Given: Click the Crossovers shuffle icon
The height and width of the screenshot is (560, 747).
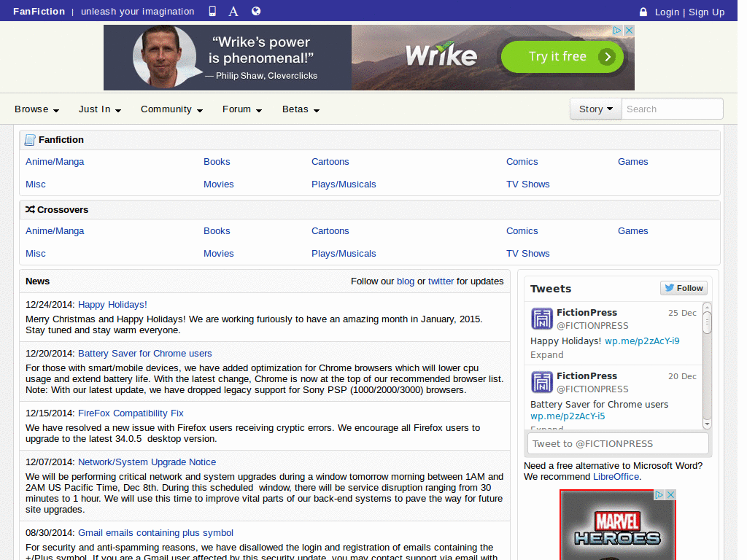Looking at the screenshot, I should [30, 209].
